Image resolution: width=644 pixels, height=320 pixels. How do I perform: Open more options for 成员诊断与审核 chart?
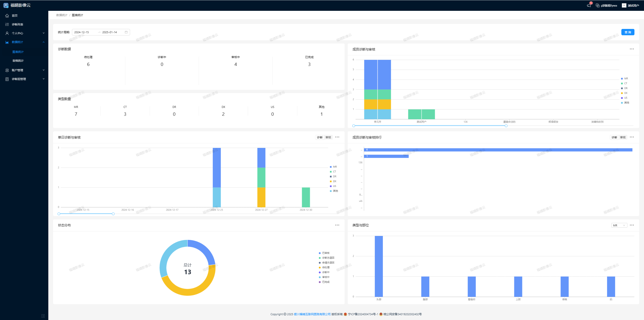632,49
